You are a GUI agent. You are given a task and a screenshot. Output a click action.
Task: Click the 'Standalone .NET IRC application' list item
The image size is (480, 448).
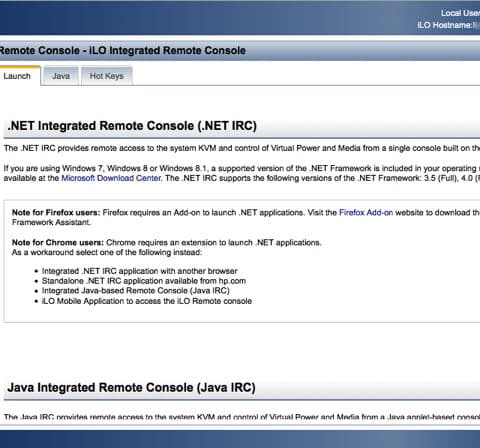point(144,281)
